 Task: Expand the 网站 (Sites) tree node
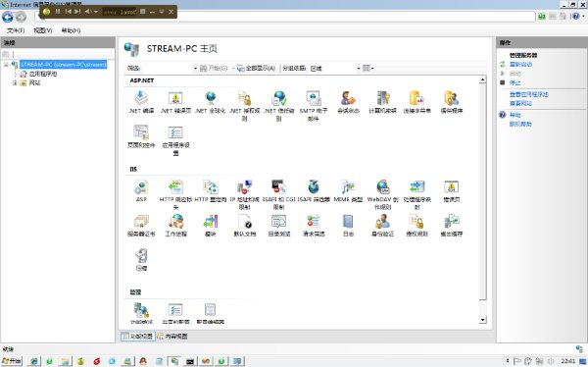click(x=15, y=82)
